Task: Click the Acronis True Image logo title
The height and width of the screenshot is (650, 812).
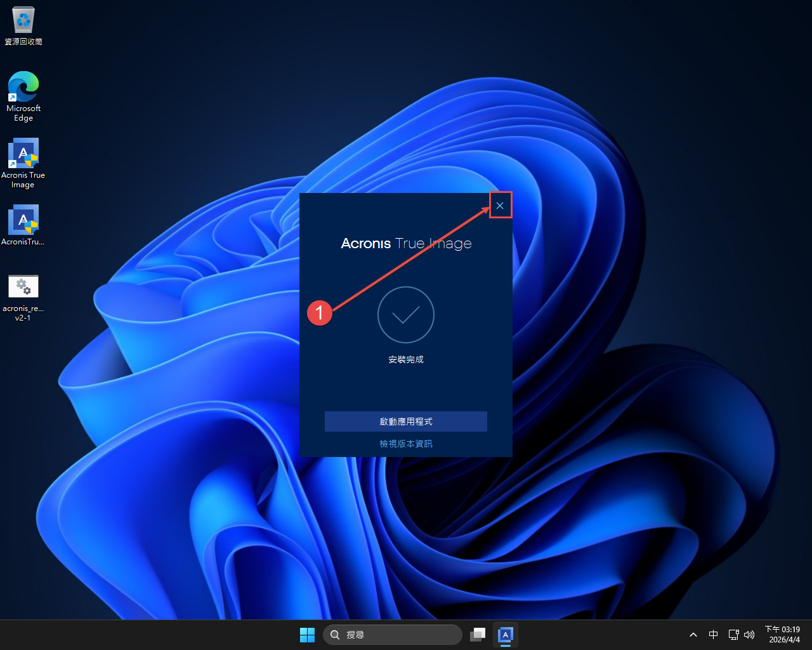Action: tap(406, 244)
